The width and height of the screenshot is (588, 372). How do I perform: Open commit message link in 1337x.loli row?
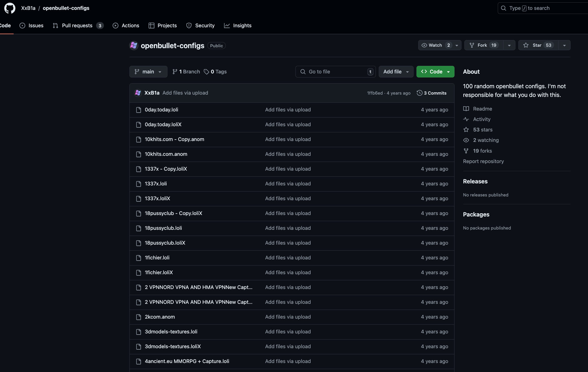(x=288, y=184)
